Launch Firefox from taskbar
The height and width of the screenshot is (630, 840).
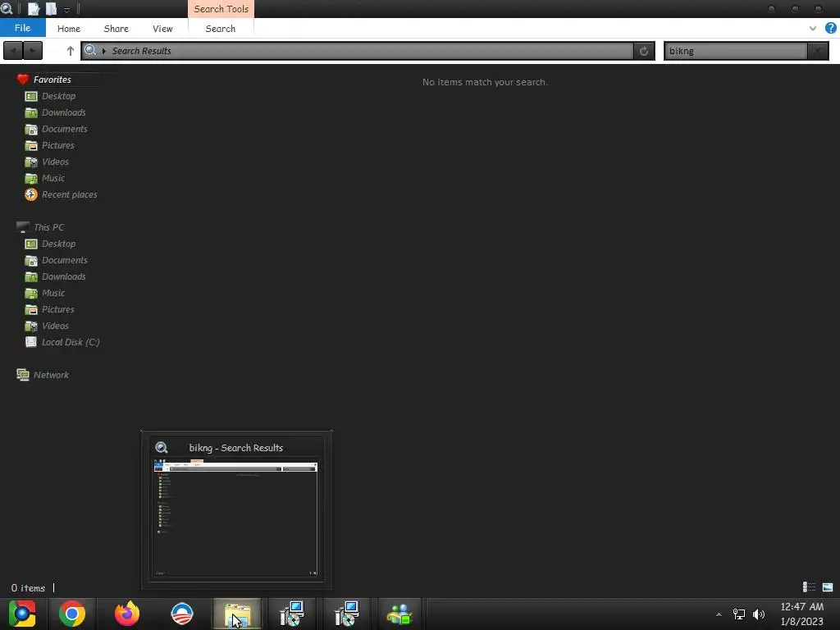coord(127,614)
